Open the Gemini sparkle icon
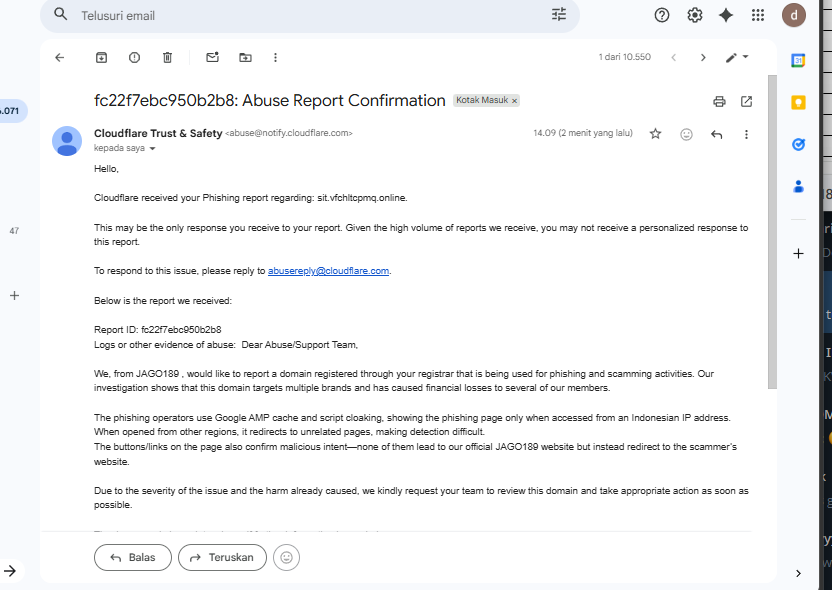The height and width of the screenshot is (590, 832). [x=726, y=15]
